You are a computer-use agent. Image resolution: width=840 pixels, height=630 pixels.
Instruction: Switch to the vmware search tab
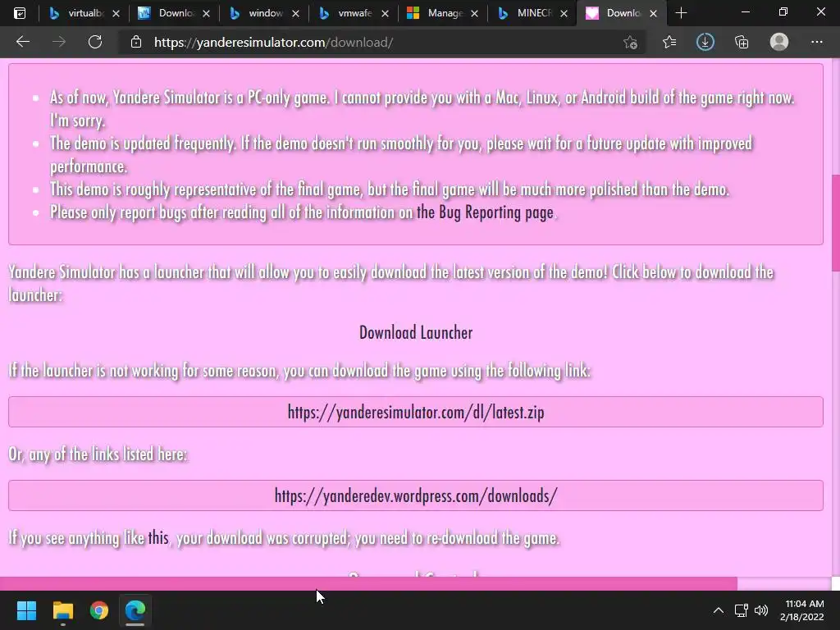point(353,13)
